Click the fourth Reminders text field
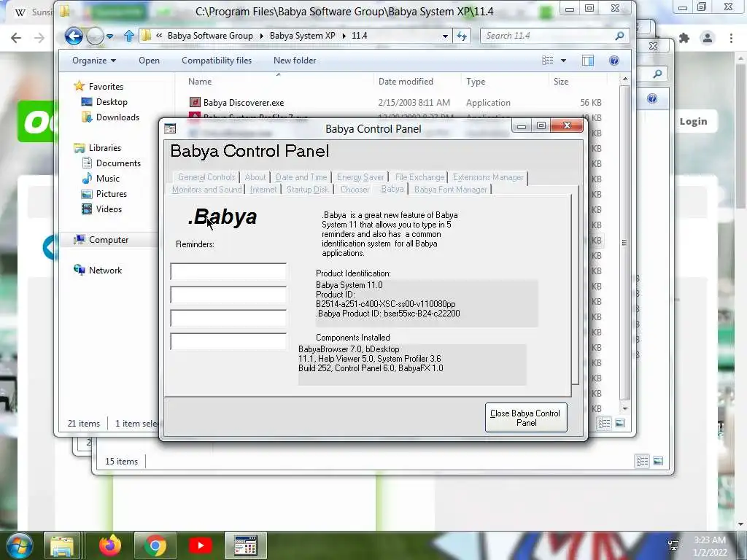The height and width of the screenshot is (560, 747). point(228,341)
